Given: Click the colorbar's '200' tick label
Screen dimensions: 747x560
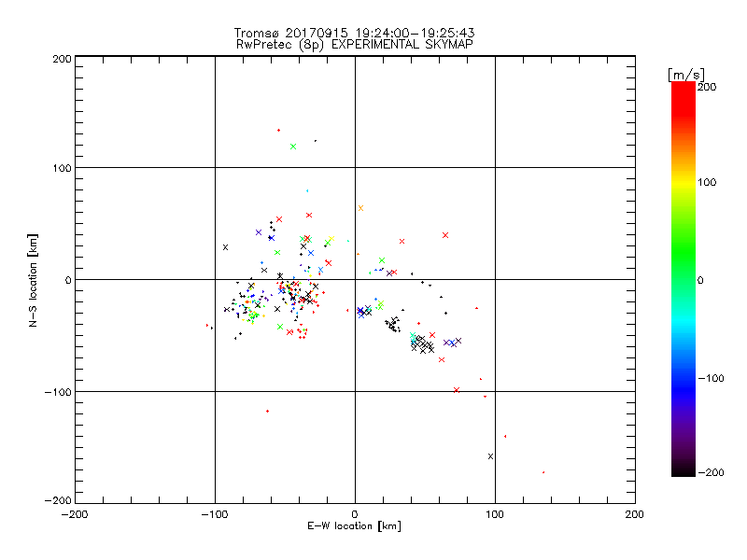Looking at the screenshot, I should coord(707,87).
